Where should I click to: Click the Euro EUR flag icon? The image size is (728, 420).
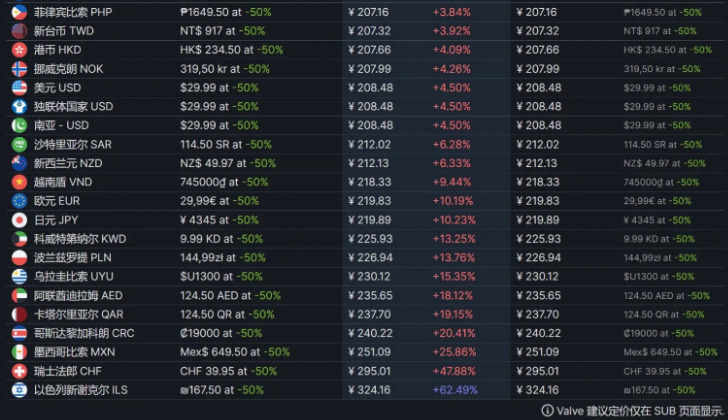[19, 201]
